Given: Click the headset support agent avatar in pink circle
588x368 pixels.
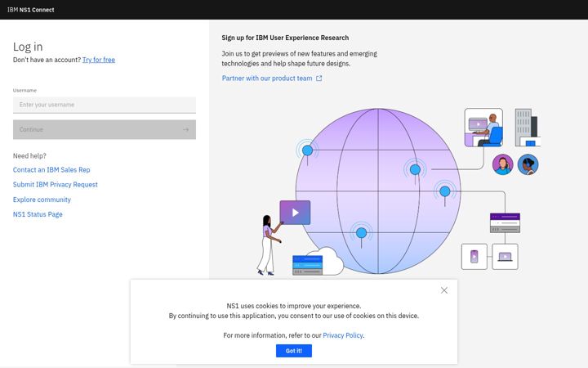Looking at the screenshot, I should (x=502, y=164).
